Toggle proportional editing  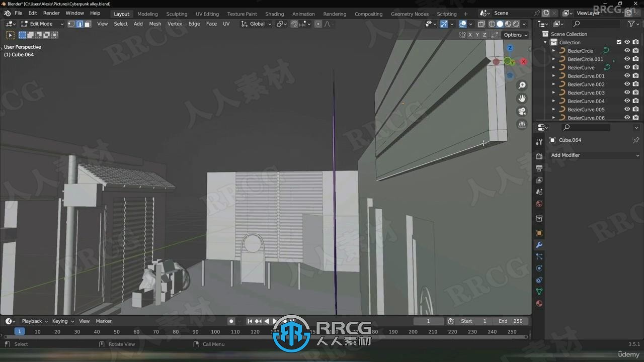(318, 24)
